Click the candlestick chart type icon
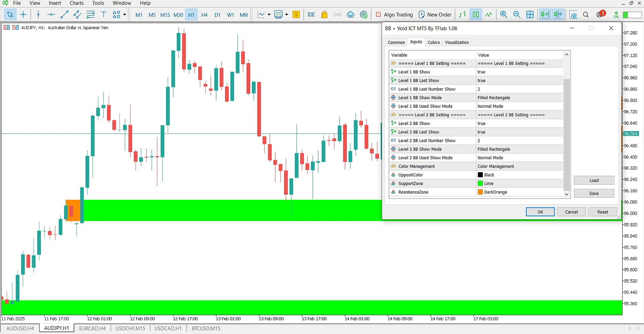Viewport: 644px width, 334px height. [476, 14]
